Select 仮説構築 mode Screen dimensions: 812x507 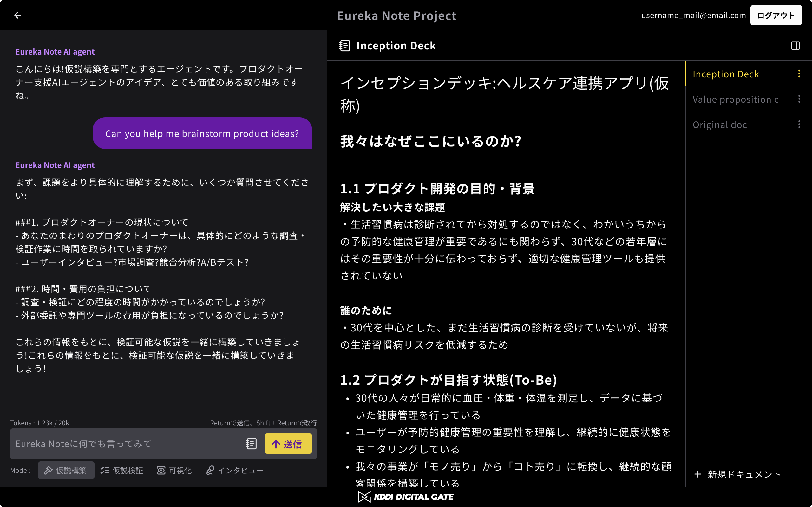click(66, 470)
